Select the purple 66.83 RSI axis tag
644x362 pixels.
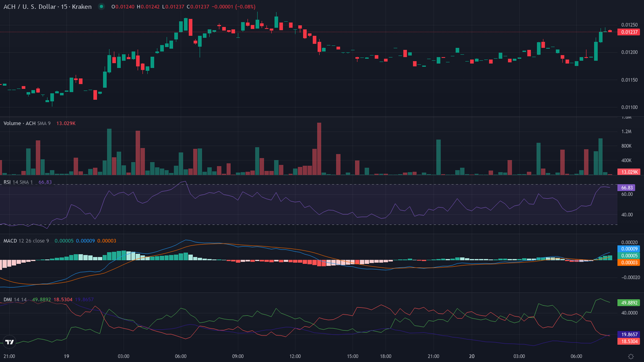[x=627, y=188]
